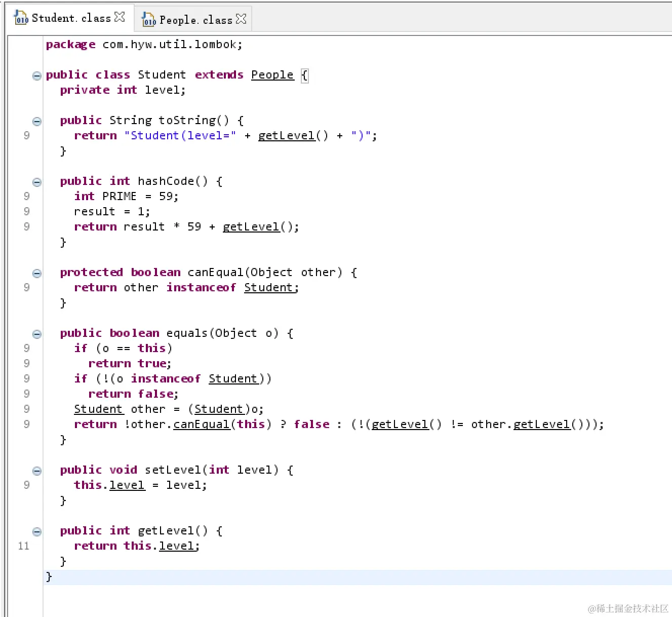Click the Student.class file icon
Screen dimensions: 672x617
[x=21, y=18]
